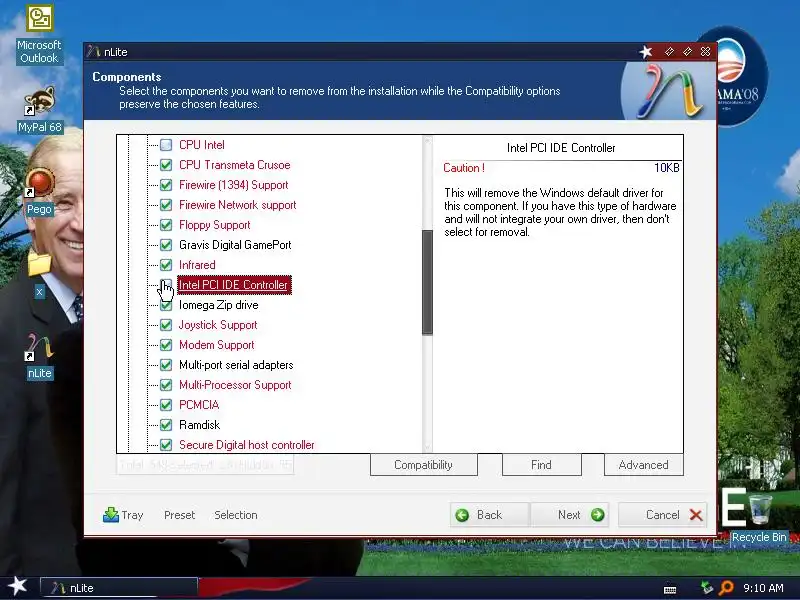Select Floppy Support label
Viewport: 800px width, 600px height.
pyautogui.click(x=215, y=225)
